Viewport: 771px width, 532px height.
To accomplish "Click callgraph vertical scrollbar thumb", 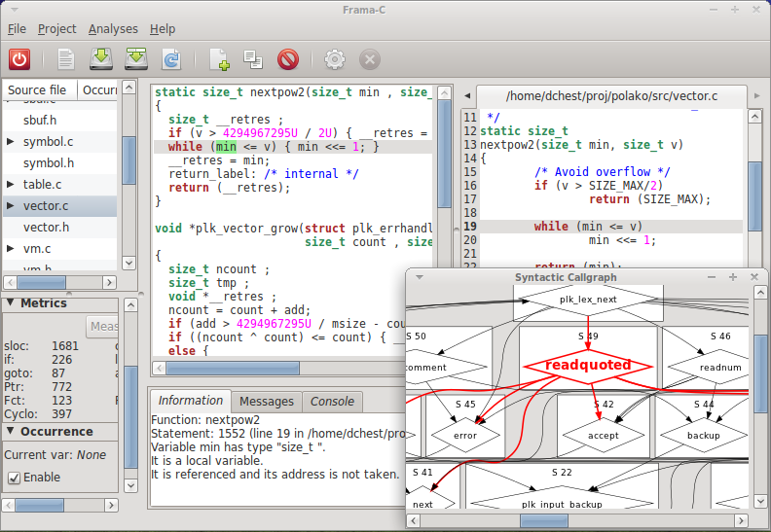I will (760, 373).
